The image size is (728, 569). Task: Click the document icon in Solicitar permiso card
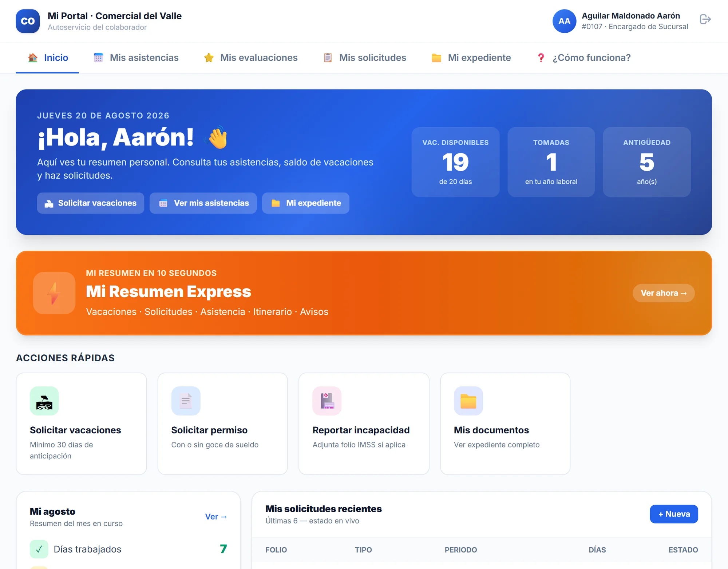(186, 401)
